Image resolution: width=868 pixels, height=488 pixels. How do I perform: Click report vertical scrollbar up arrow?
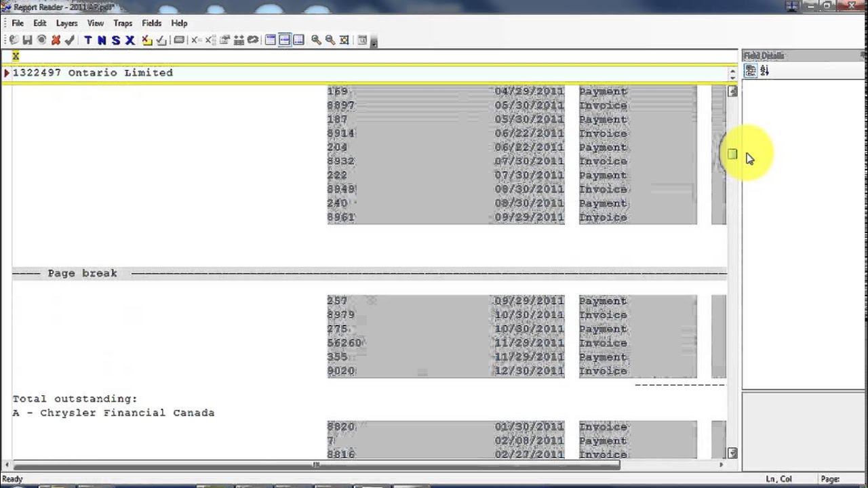732,91
